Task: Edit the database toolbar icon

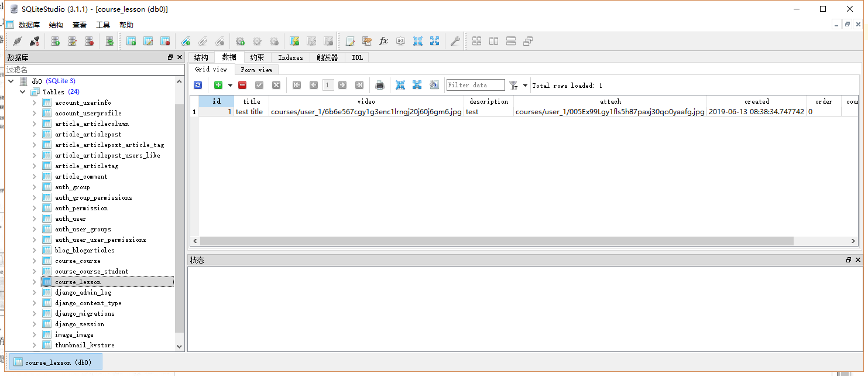Action: pyautogui.click(x=73, y=41)
